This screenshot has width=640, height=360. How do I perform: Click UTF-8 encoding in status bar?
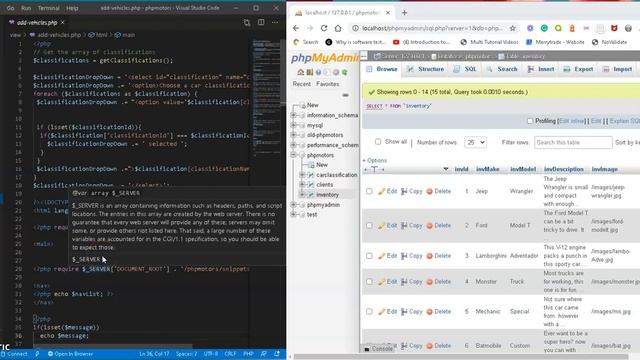tap(211, 354)
